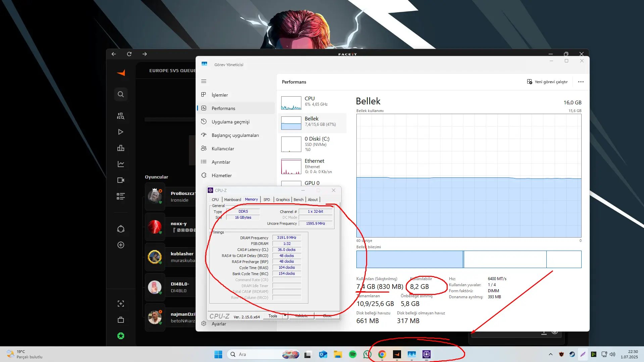Click the Validate button in CPU-Z

301,316
